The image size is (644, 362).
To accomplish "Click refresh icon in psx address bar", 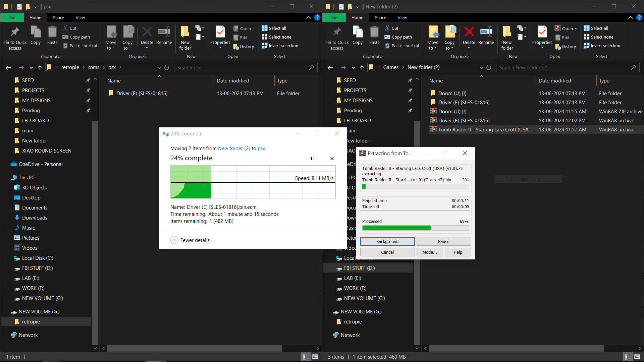I will coord(167,68).
